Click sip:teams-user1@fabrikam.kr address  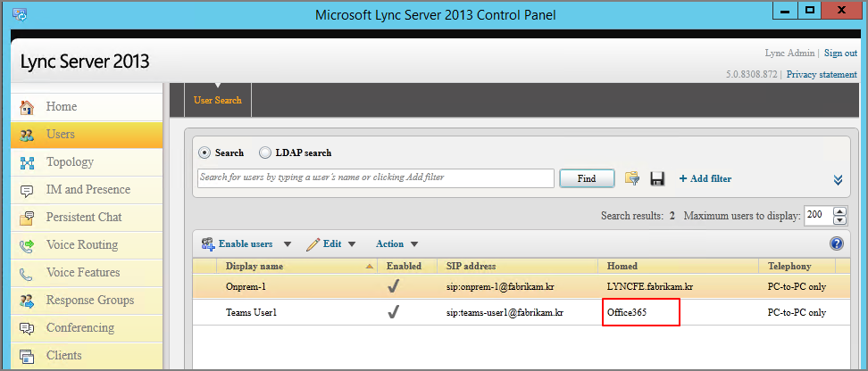[505, 313]
